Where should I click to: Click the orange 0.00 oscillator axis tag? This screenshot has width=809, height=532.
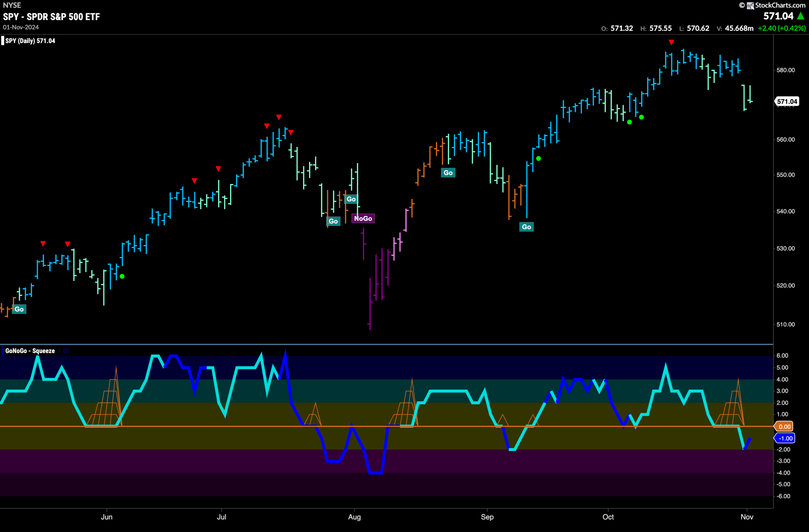pos(785,426)
